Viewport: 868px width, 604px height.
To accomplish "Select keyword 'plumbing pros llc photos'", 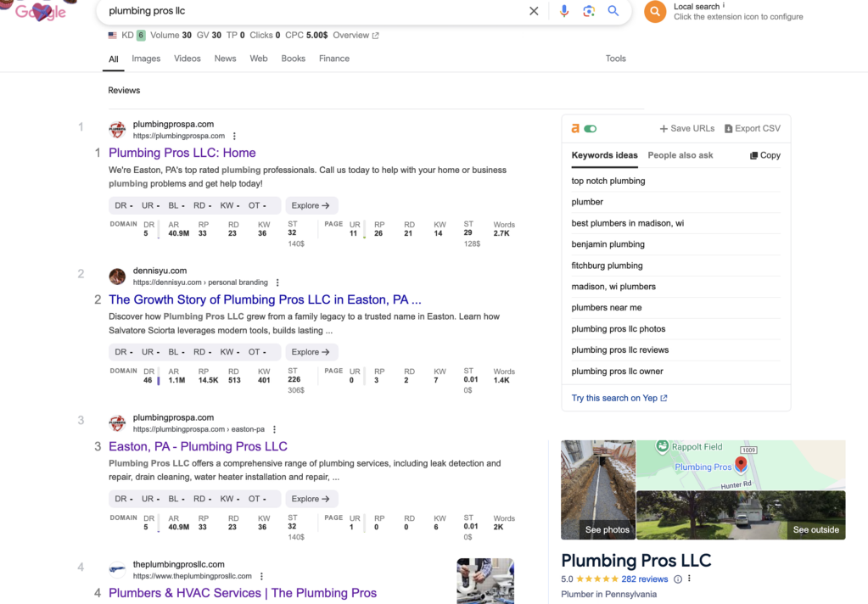I will pyautogui.click(x=619, y=329).
